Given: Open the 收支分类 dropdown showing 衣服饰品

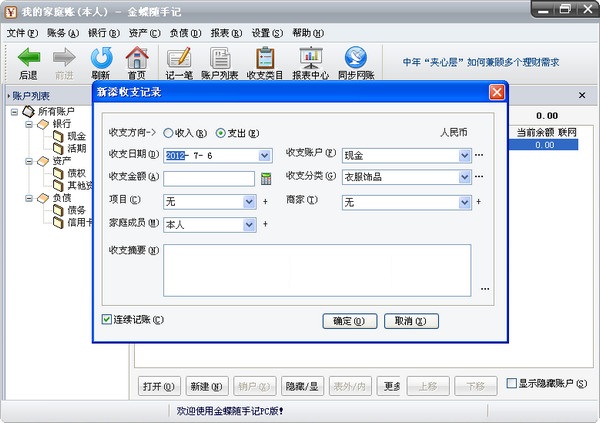Looking at the screenshot, I should coord(464,178).
